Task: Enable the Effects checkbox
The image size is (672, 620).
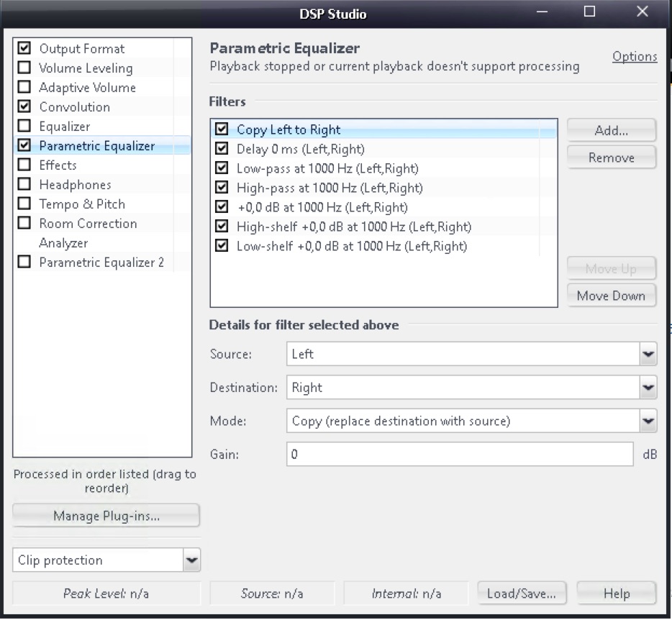Action: pyautogui.click(x=24, y=165)
